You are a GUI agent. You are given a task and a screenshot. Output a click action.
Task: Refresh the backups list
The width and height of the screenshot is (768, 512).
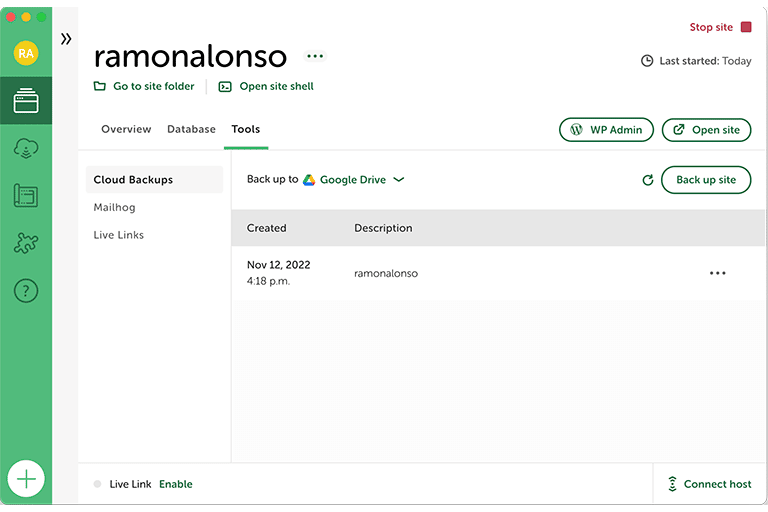pyautogui.click(x=648, y=180)
